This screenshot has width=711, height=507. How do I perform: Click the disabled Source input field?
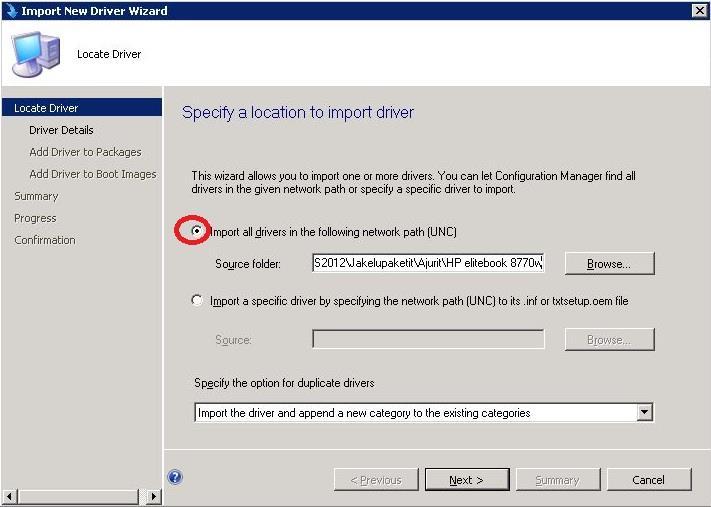[x=428, y=339]
